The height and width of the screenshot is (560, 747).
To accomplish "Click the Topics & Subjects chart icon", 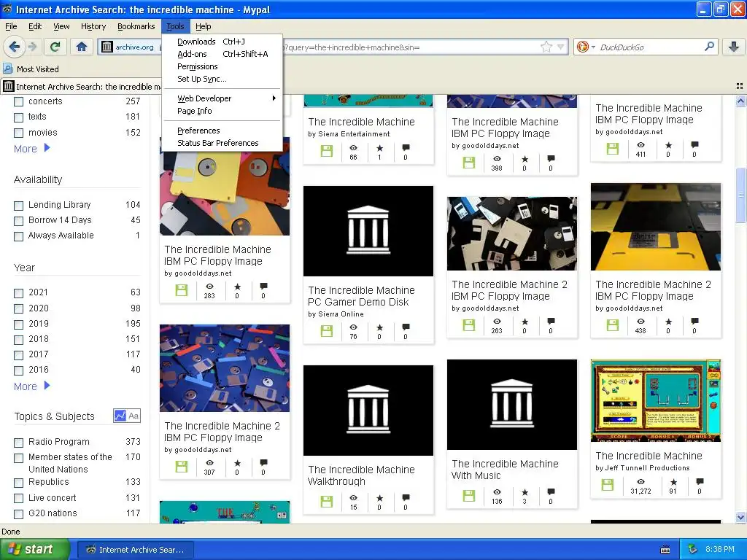I will (x=120, y=416).
